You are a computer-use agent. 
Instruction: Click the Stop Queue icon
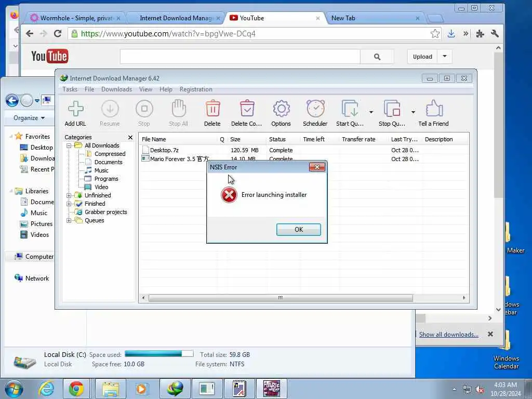392,109
